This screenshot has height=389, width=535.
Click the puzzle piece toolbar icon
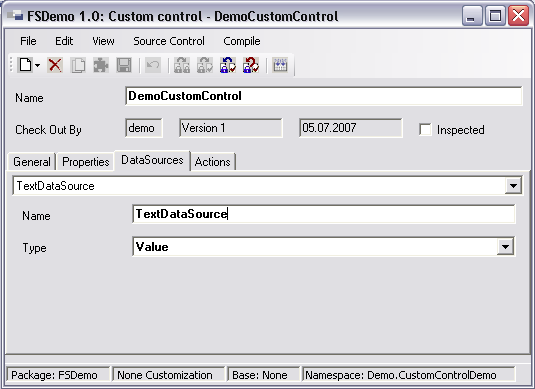[101, 65]
